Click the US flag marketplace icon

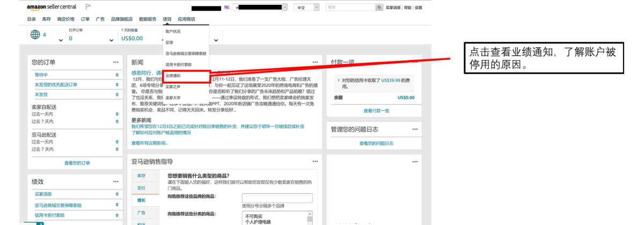(227, 7)
